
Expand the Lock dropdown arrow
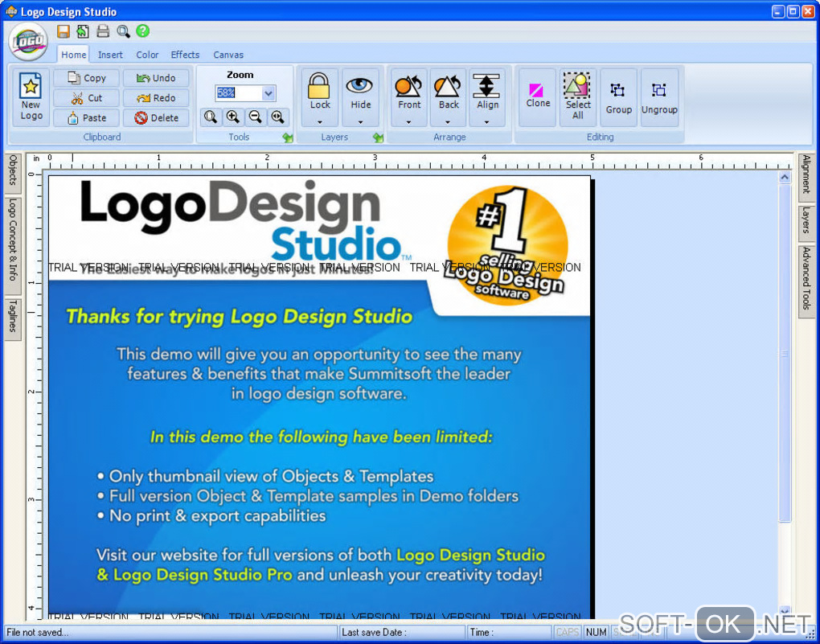[319, 122]
